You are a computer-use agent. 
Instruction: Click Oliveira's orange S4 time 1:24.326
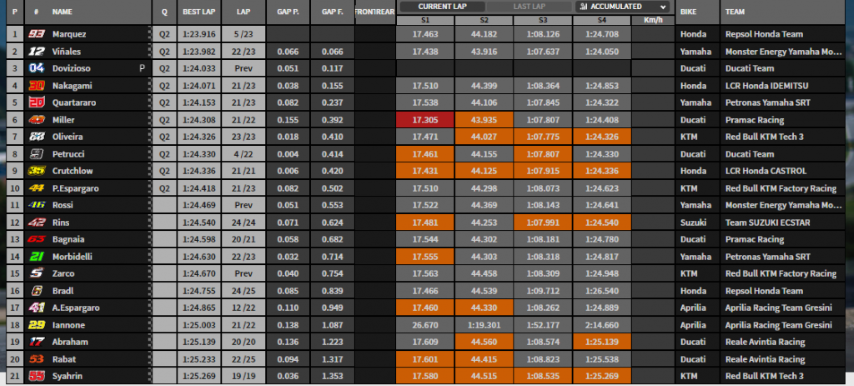(601, 137)
